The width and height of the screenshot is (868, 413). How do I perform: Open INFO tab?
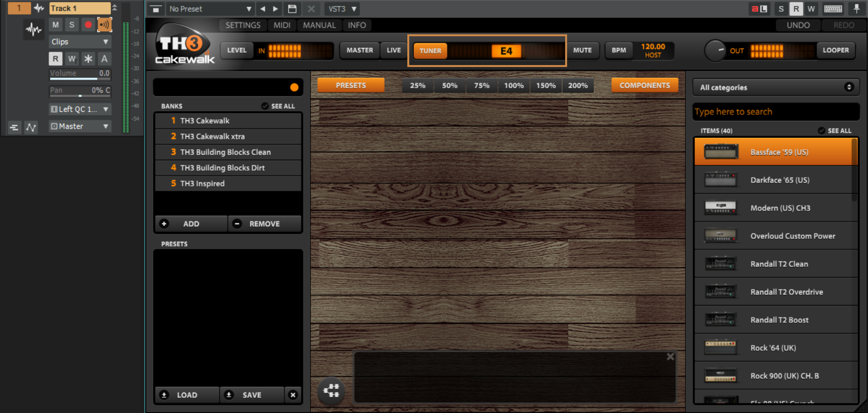tap(357, 25)
